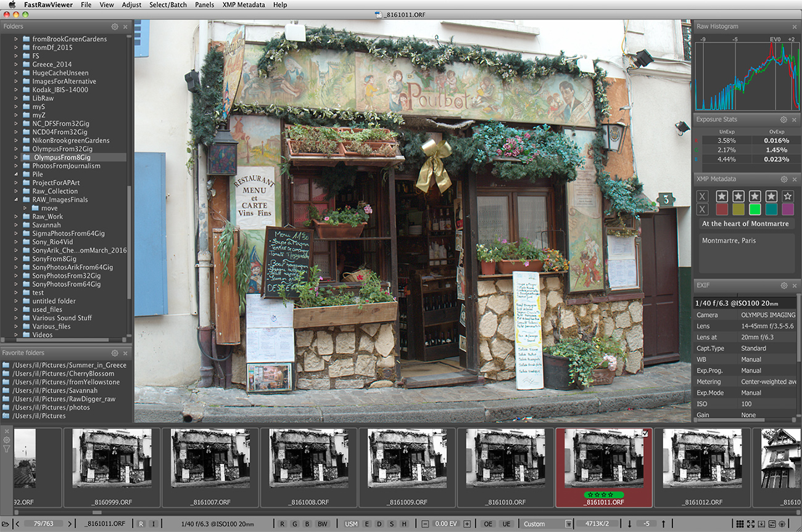The image size is (802, 532).
Task: Expand the RAW_ImagesFinals folder
Action: click(x=17, y=200)
